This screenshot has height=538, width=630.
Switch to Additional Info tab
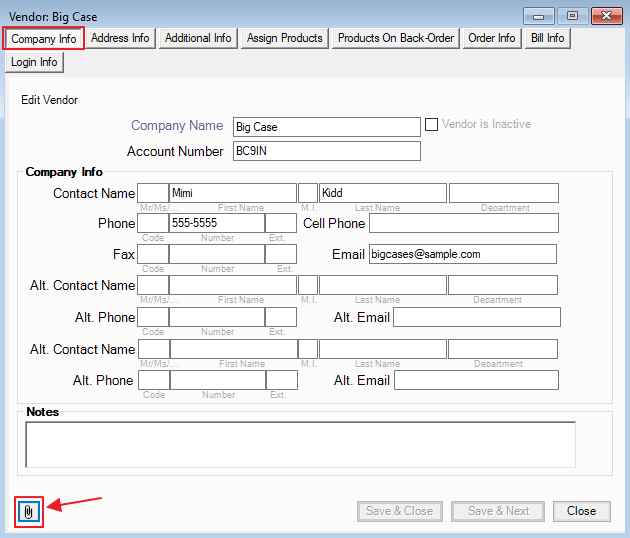tap(198, 38)
